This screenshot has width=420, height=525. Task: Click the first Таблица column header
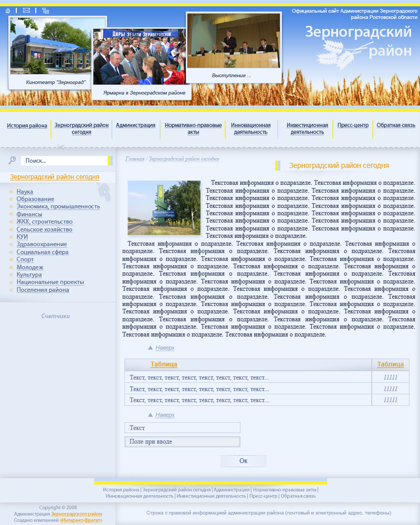pyautogui.click(x=164, y=364)
